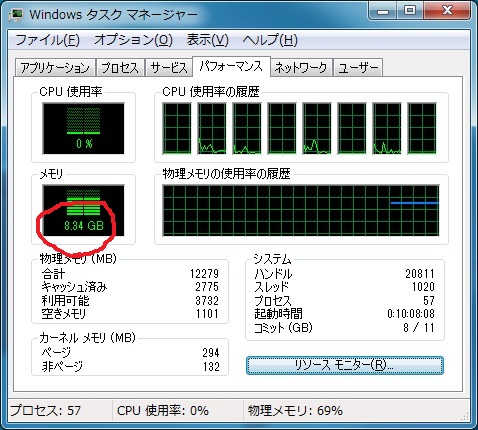Open the 表示(V) menu
Screen dimensions: 478x430
point(207,40)
